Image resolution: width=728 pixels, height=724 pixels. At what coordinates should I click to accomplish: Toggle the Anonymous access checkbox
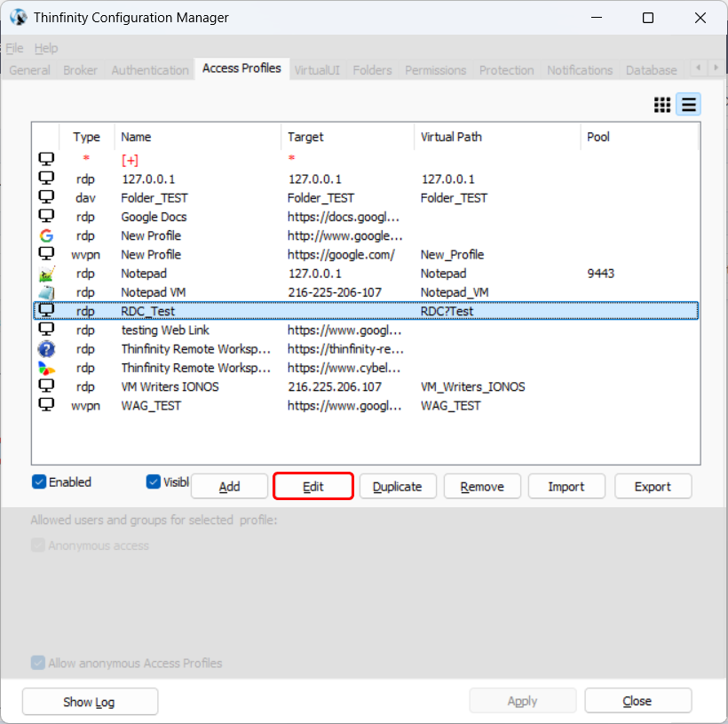click(x=38, y=545)
